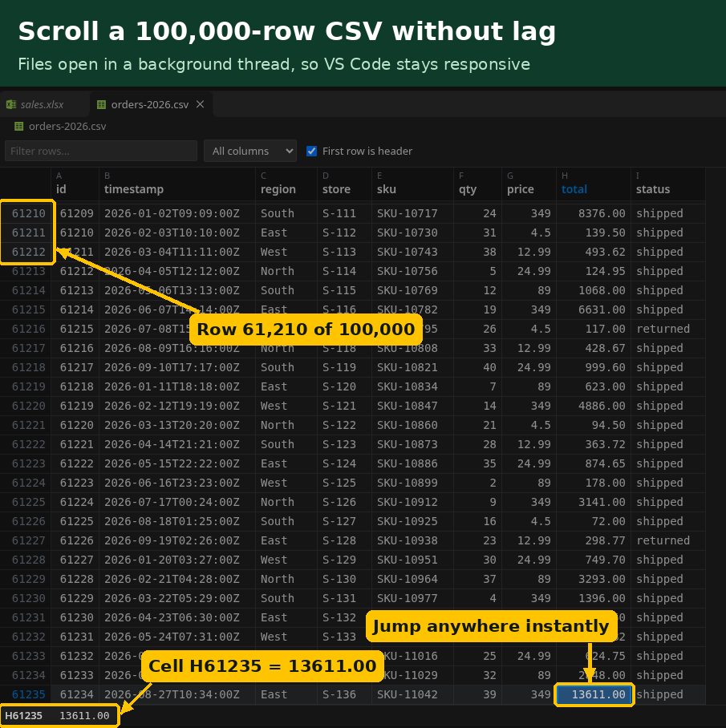Click timestamp 2026-01-02T09:09:00Z
The width and height of the screenshot is (726, 728).
(x=177, y=213)
